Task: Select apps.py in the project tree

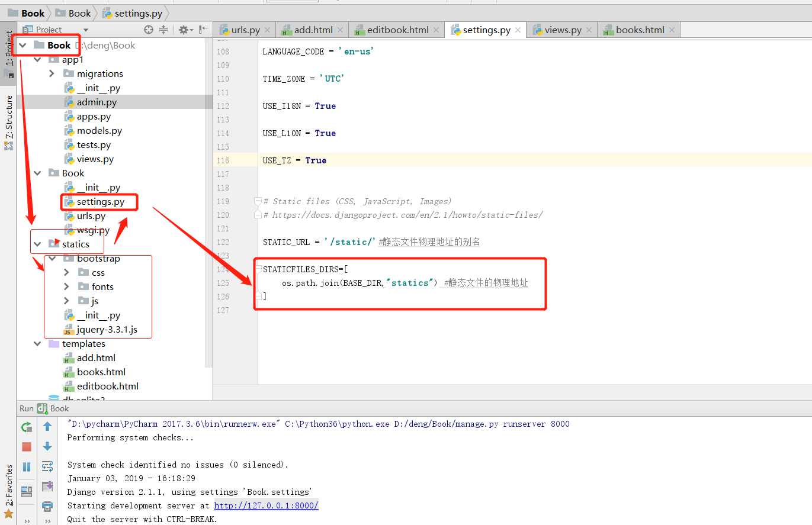Action: (94, 116)
